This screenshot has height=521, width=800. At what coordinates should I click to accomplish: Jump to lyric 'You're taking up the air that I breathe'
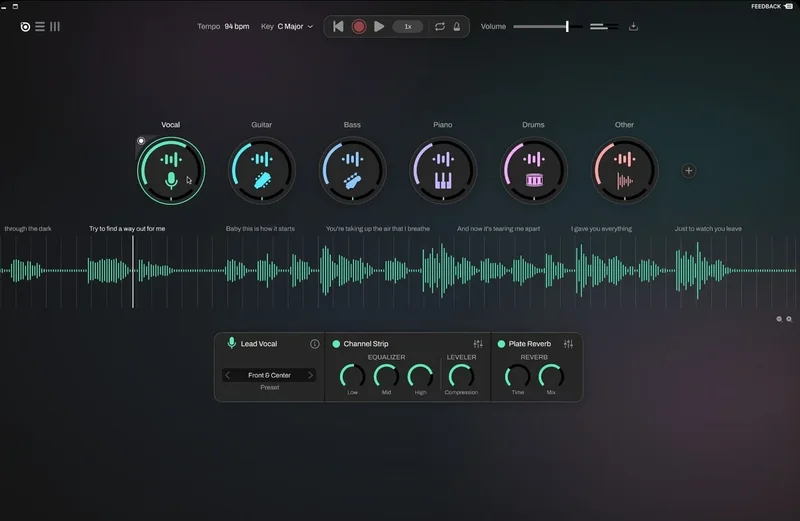coord(378,229)
